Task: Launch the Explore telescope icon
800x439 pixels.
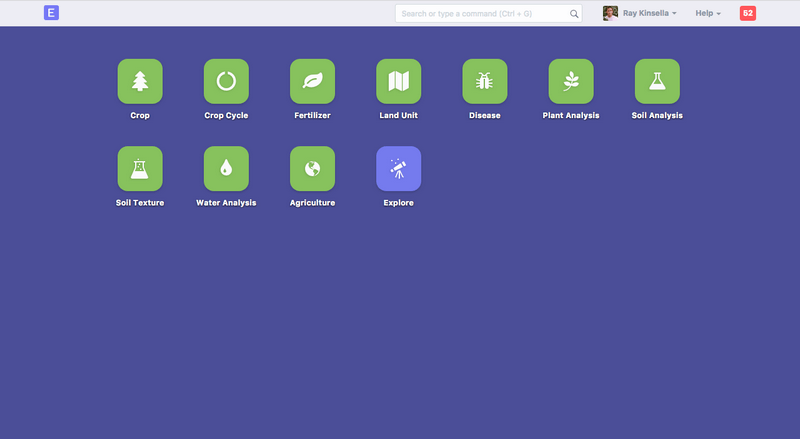Action: tap(398, 168)
